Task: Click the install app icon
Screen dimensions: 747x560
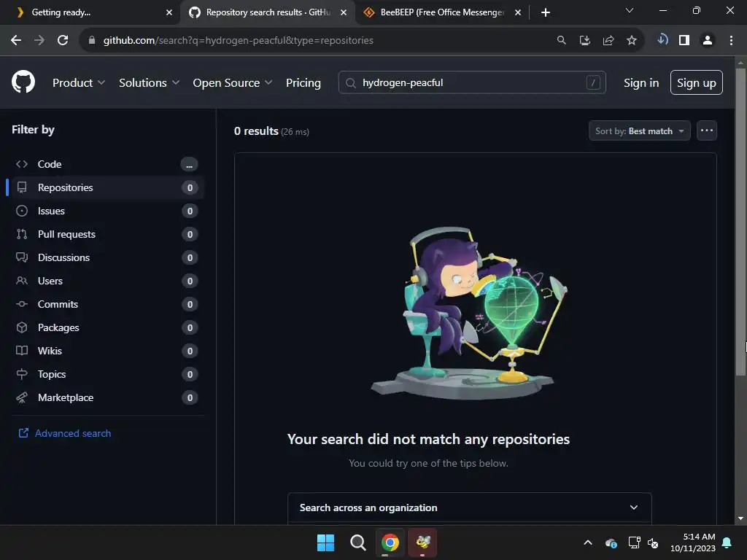Action: click(585, 41)
